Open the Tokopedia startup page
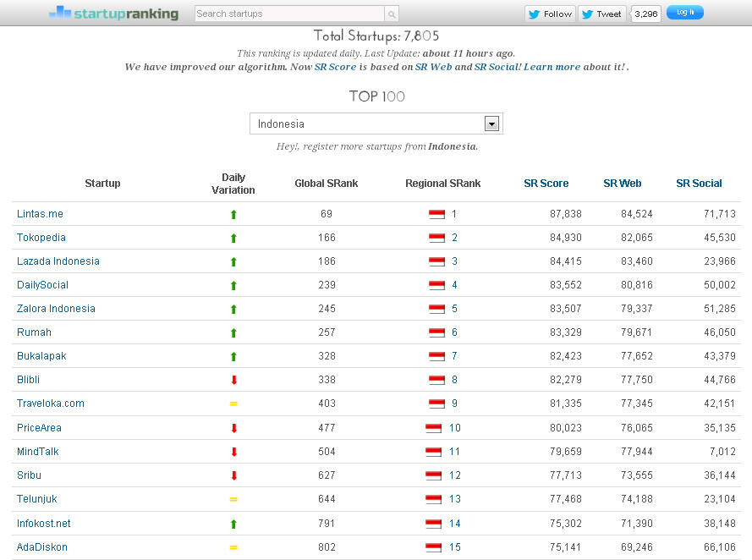Screen dimensions: 752x560 point(41,238)
